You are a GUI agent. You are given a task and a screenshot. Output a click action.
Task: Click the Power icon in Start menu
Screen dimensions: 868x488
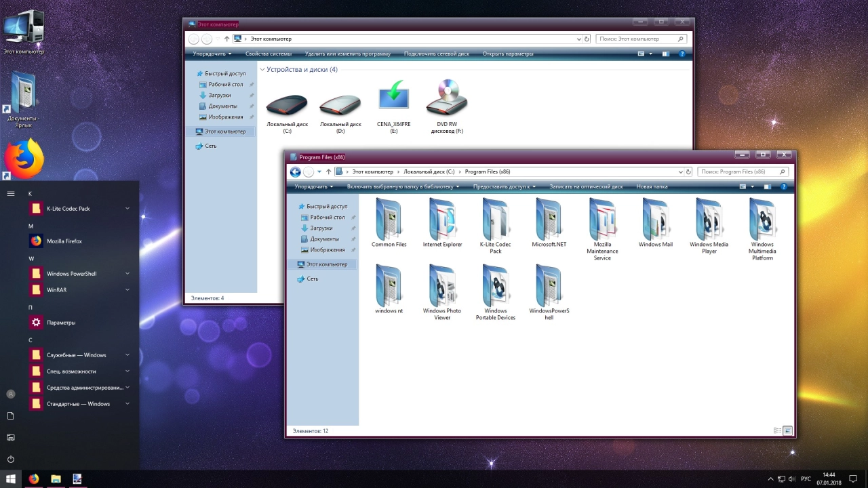[x=11, y=459]
